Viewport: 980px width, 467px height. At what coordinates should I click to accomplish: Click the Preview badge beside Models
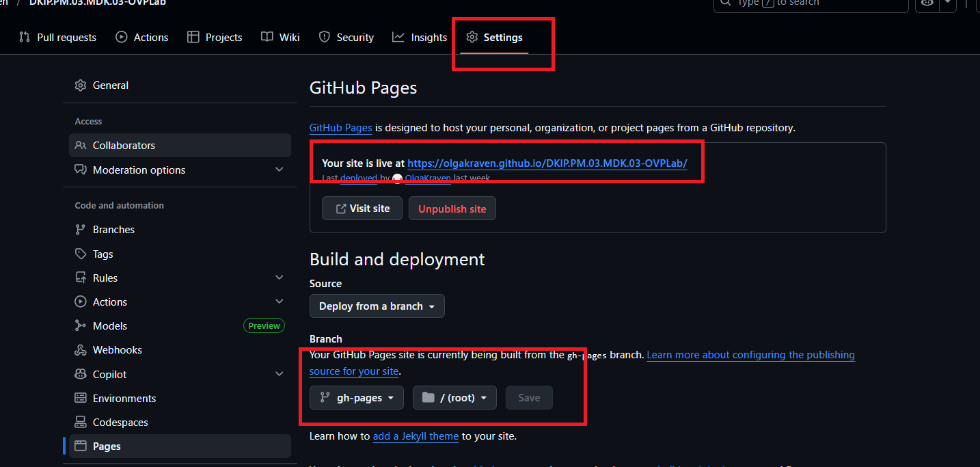click(x=264, y=326)
